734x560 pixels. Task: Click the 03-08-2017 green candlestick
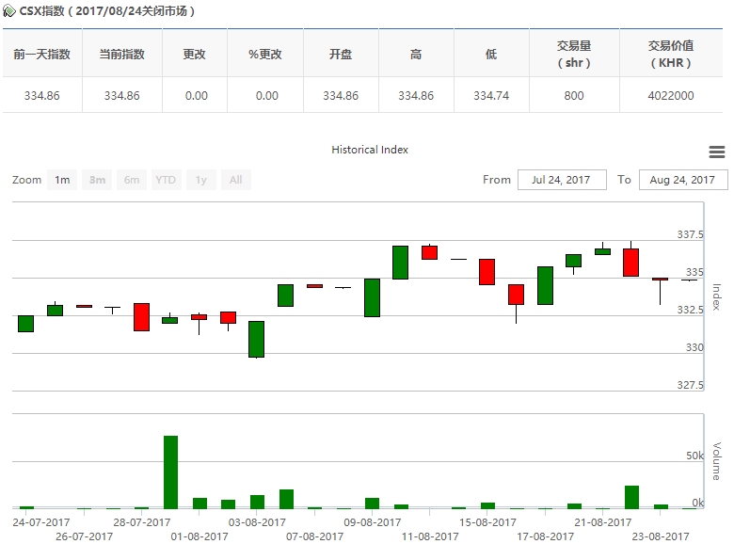click(256, 339)
